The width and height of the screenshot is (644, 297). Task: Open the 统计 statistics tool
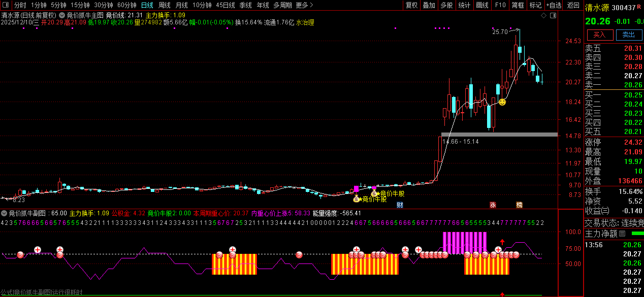464,5
